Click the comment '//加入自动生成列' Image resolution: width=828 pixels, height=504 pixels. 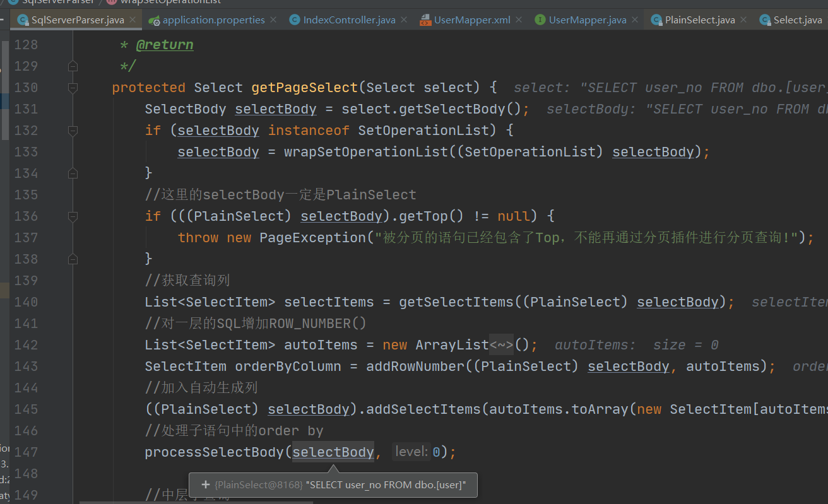click(201, 388)
